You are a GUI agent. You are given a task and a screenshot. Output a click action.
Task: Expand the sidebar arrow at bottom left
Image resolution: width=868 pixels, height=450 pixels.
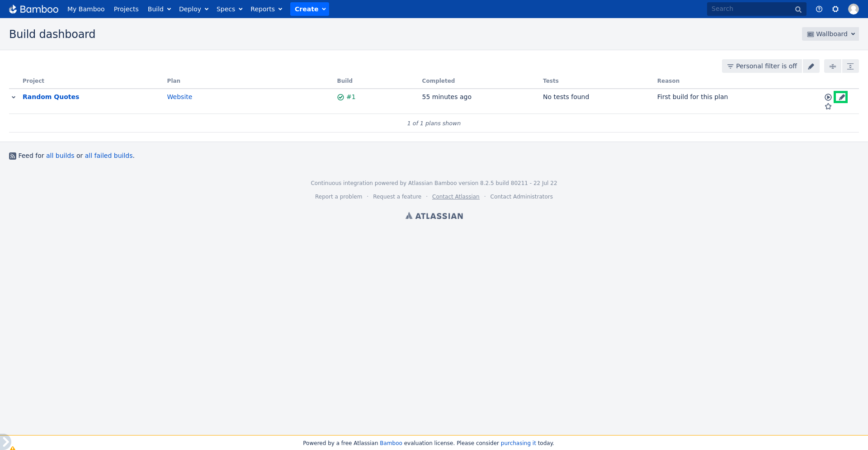coord(5,441)
